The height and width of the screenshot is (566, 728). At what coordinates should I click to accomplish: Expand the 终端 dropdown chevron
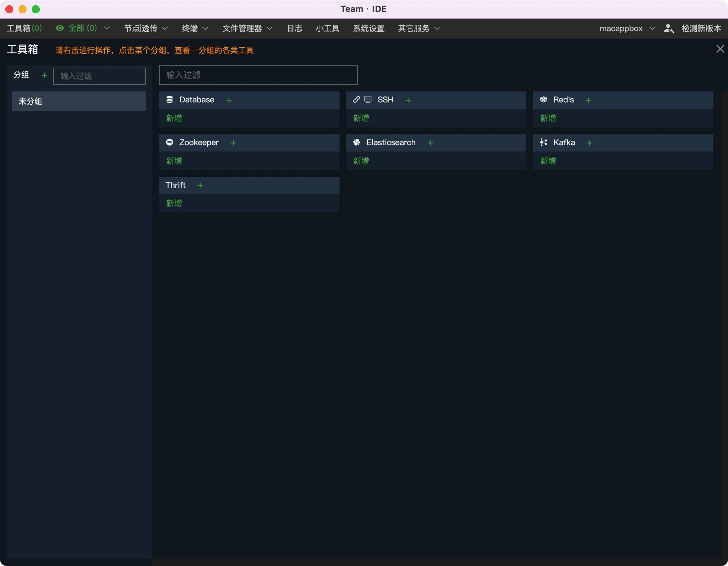(x=205, y=28)
